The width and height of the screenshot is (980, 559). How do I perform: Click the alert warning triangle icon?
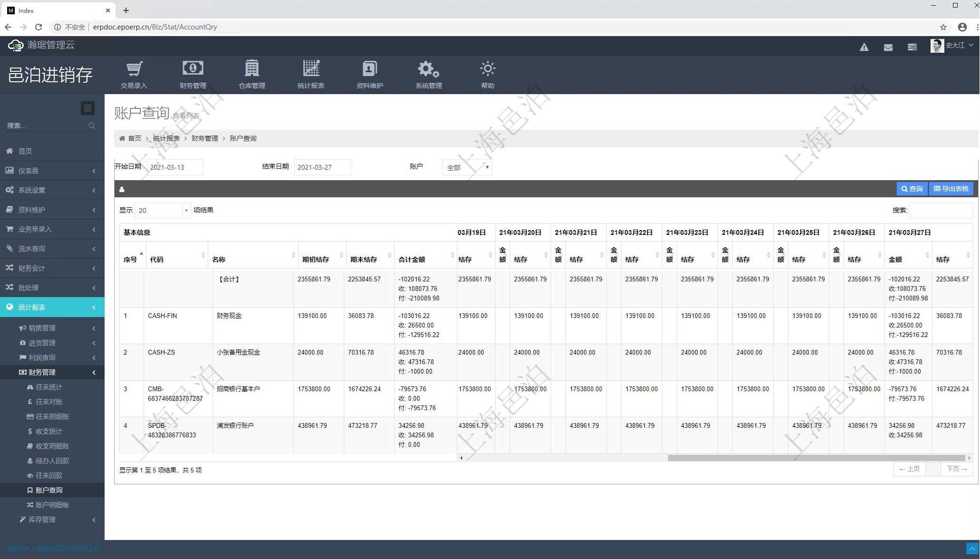point(864,47)
